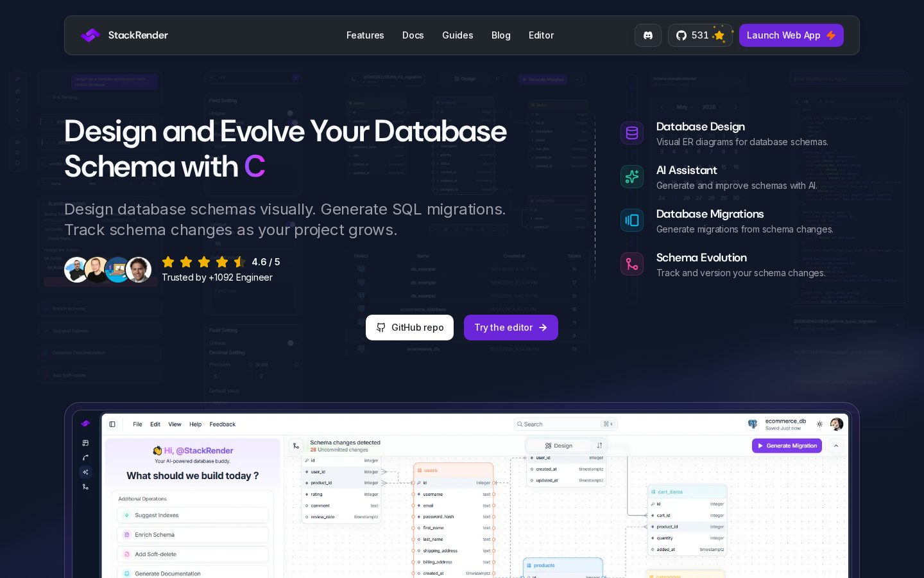924x578 pixels.
Task: Select the AI assistant sparkles sidebar icon
Action: point(85,472)
